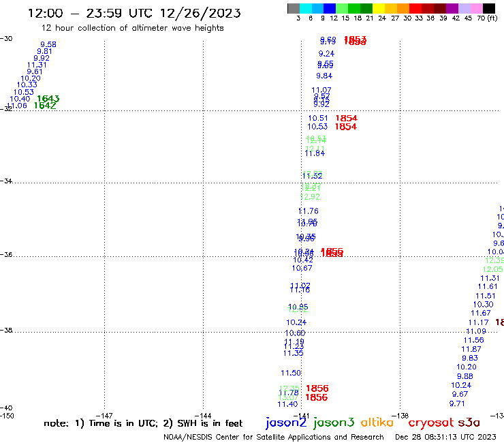The width and height of the screenshot is (504, 443).
Task: Select the orange legend color swatch
Action: 403,8
